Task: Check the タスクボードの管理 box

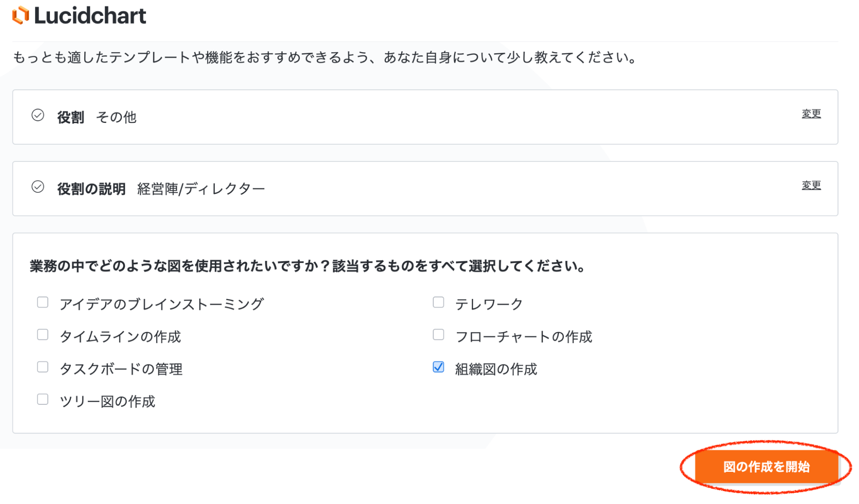Action: coord(43,367)
